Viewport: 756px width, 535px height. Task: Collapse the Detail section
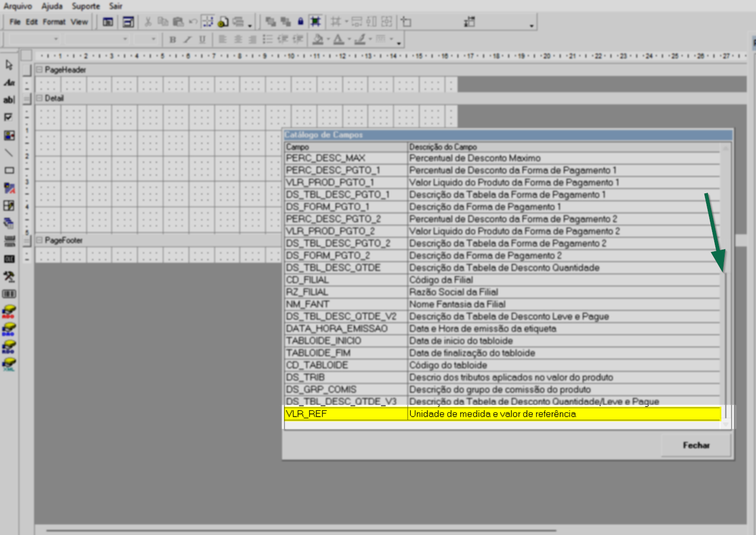point(39,98)
